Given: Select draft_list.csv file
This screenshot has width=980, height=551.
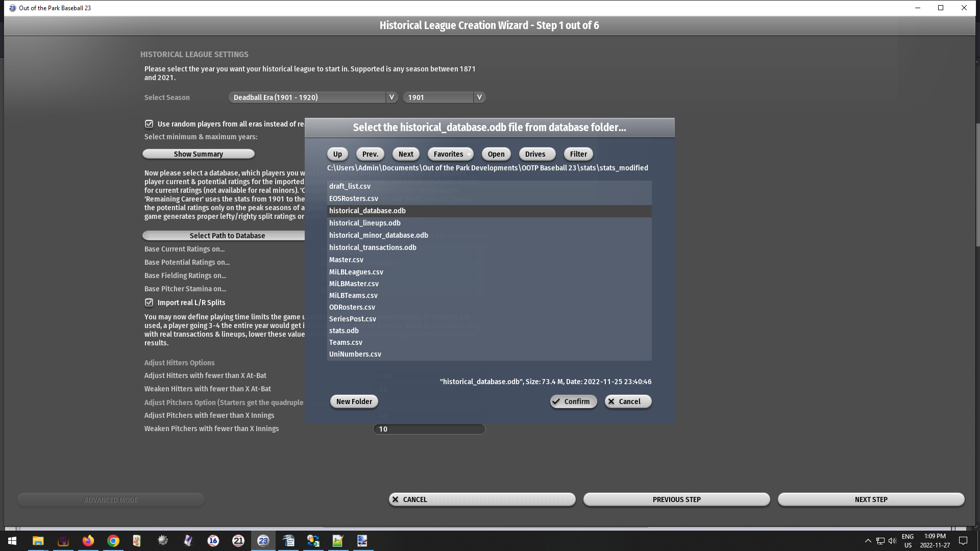Looking at the screenshot, I should click(489, 186).
